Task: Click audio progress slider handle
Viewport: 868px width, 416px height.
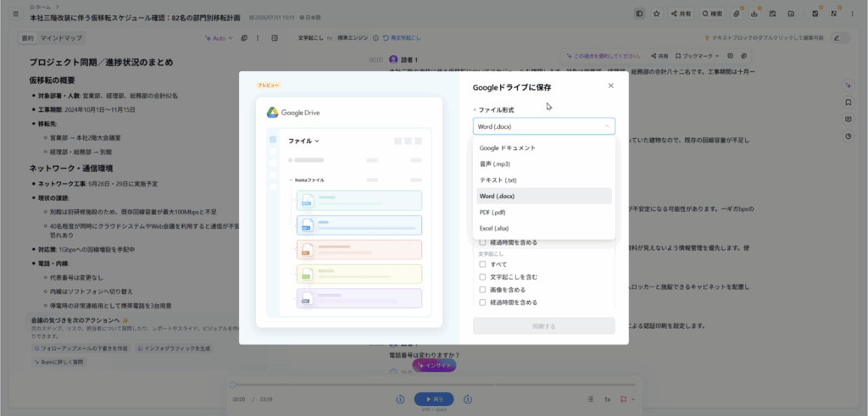Action: tap(233, 385)
